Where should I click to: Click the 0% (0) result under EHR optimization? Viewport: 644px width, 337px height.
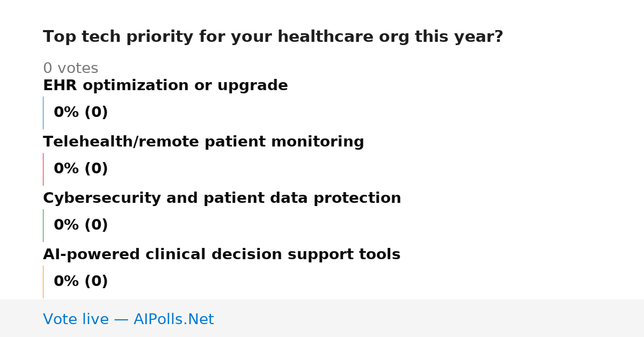coord(81,113)
